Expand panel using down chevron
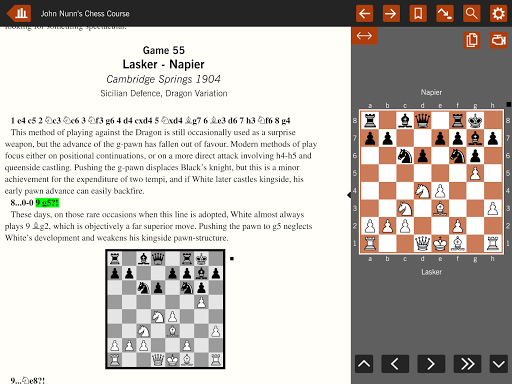The width and height of the screenshot is (512, 384). [499, 364]
